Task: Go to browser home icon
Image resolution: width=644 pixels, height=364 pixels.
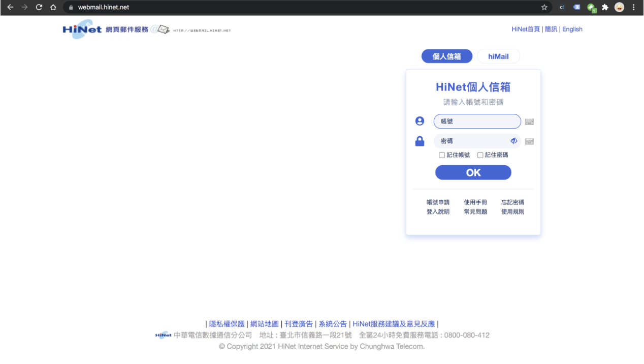Action: [53, 7]
